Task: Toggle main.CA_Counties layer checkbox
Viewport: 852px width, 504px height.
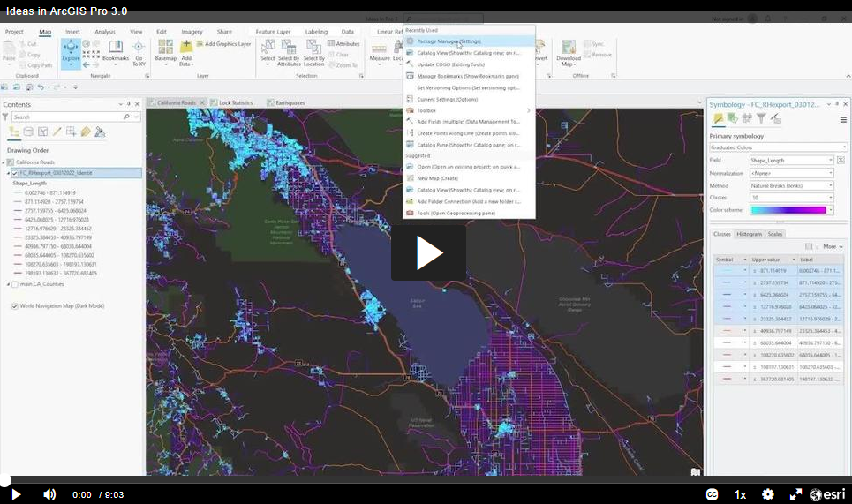Action: pyautogui.click(x=15, y=284)
